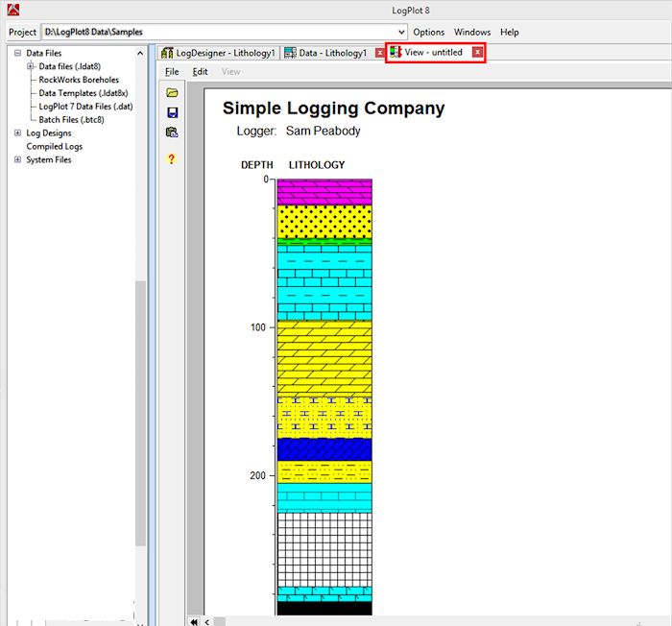Expand the System Files tree node
The width and height of the screenshot is (672, 626).
tap(17, 159)
